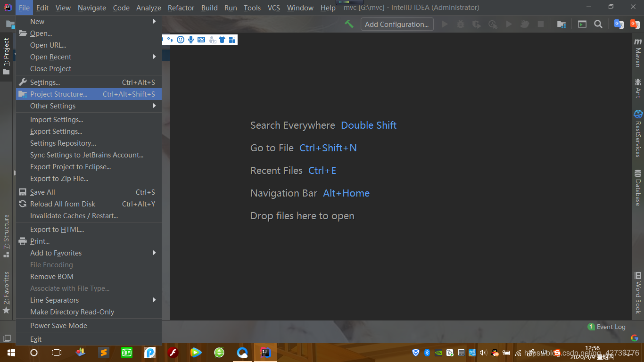Open Task View on the taskbar
Screen dimensions: 644x362
[57, 353]
